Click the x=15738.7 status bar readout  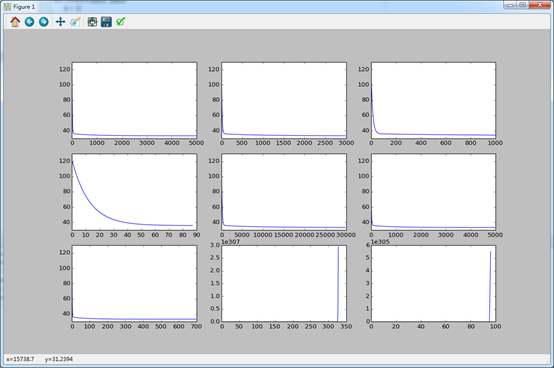[20, 359]
